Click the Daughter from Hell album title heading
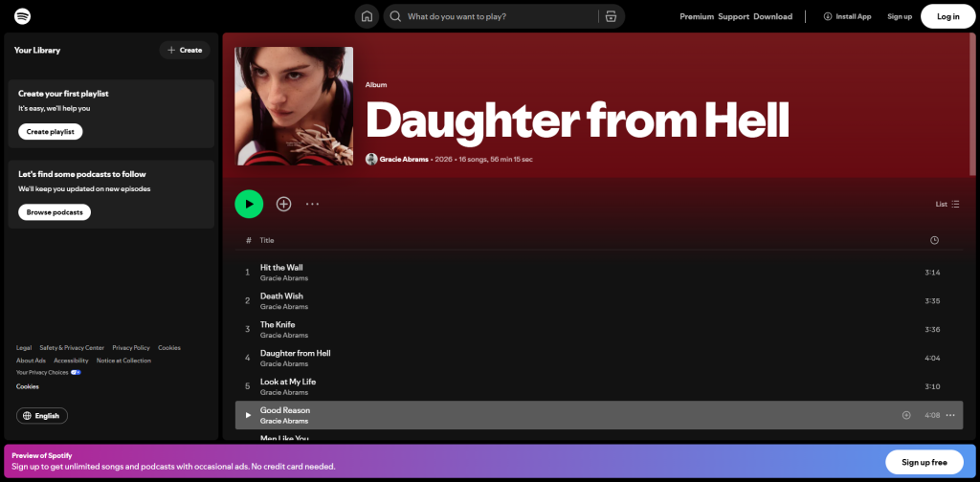The height and width of the screenshot is (482, 980). tap(577, 120)
